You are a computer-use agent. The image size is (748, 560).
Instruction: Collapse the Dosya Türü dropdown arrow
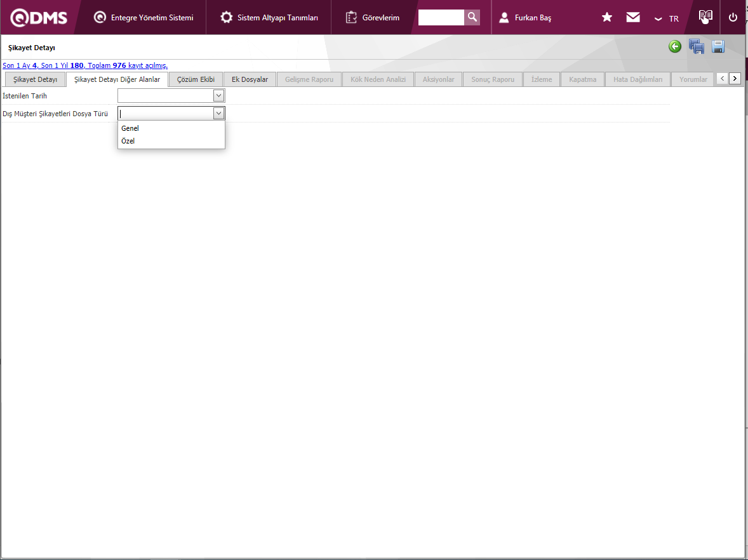[218, 114]
